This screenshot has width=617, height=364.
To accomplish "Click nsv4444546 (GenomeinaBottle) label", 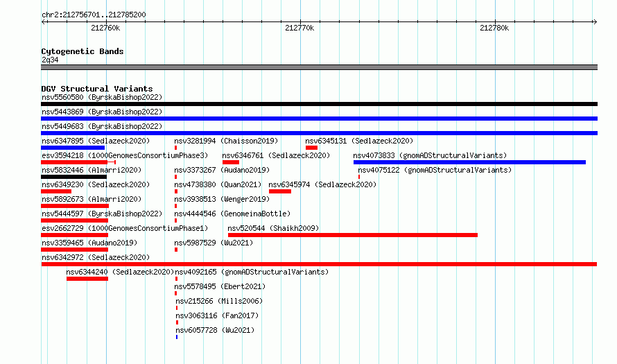I will point(232,214).
